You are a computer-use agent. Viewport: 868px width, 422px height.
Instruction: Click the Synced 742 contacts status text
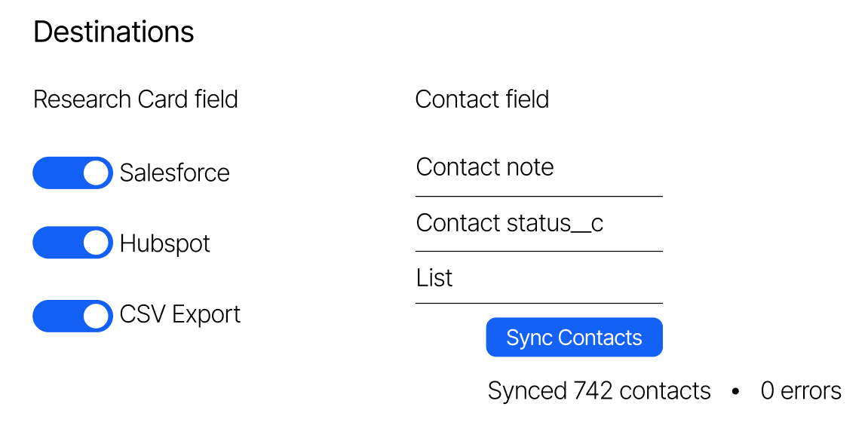click(599, 391)
